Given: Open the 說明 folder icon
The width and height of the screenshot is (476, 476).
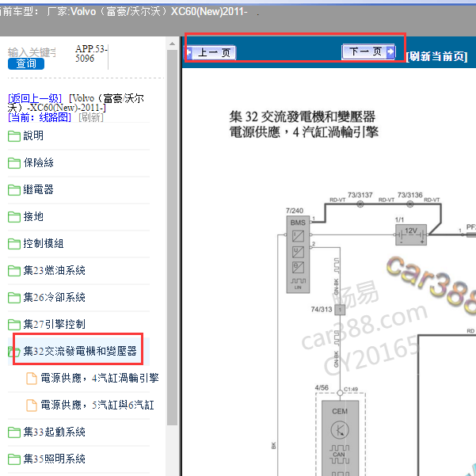Looking at the screenshot, I should [14, 135].
